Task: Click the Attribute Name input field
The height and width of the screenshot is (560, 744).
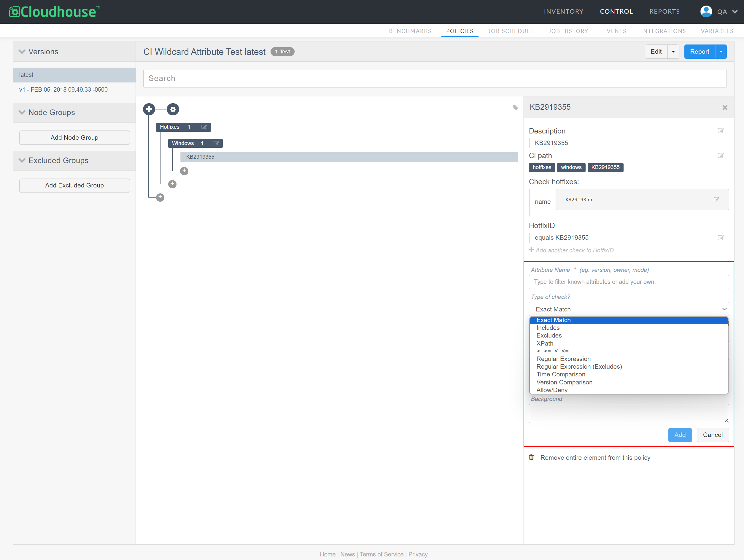Action: pyautogui.click(x=629, y=282)
